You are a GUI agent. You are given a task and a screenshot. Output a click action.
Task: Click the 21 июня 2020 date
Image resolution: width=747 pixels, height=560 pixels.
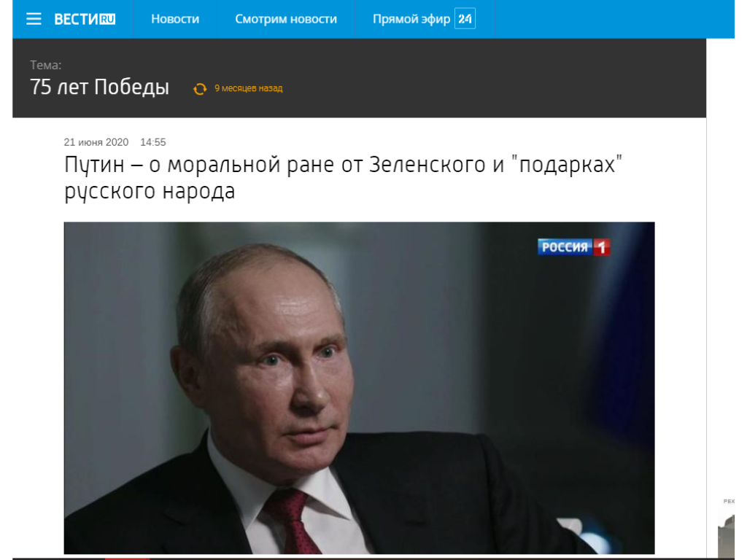(x=96, y=142)
